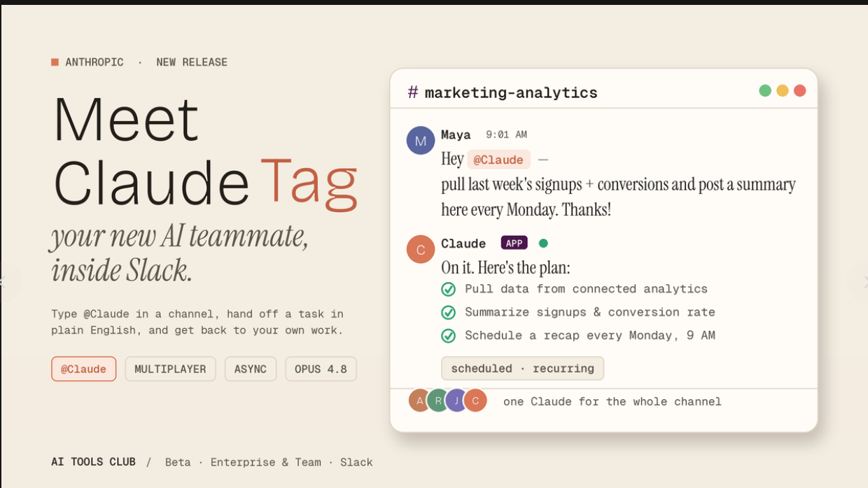Click the purple APP badge
Viewport: 868px width, 488px height.
[x=514, y=243]
